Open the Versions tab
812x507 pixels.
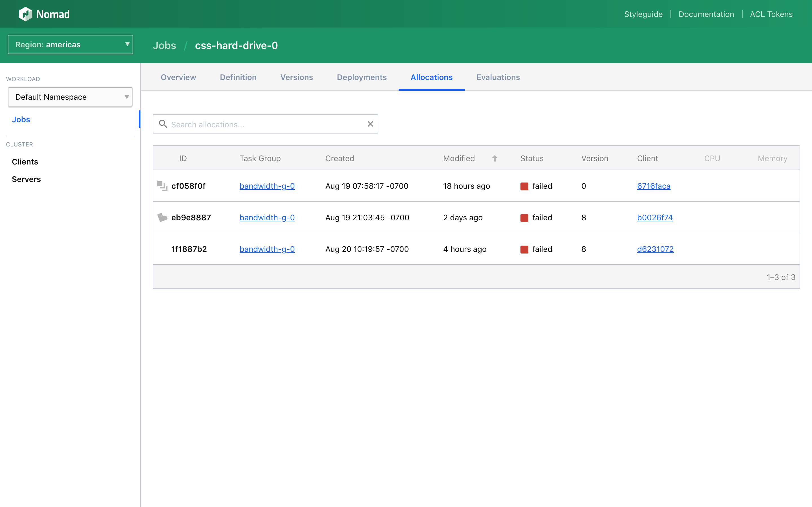pos(297,77)
